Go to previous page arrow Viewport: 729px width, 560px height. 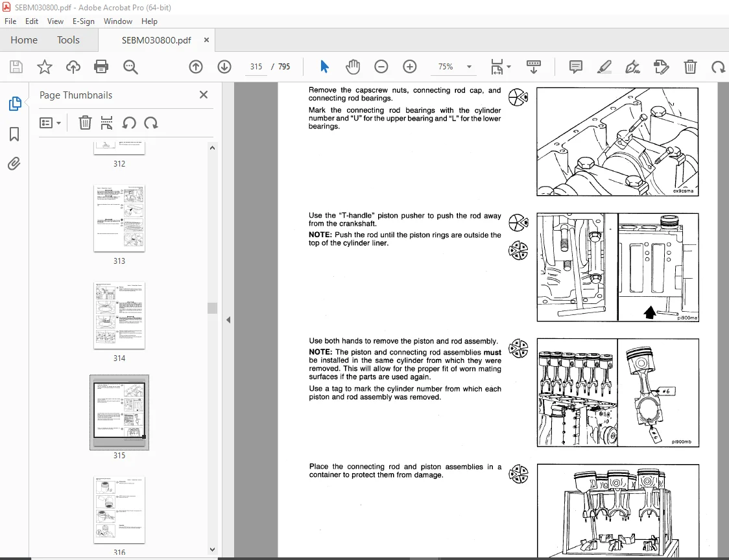tap(196, 67)
